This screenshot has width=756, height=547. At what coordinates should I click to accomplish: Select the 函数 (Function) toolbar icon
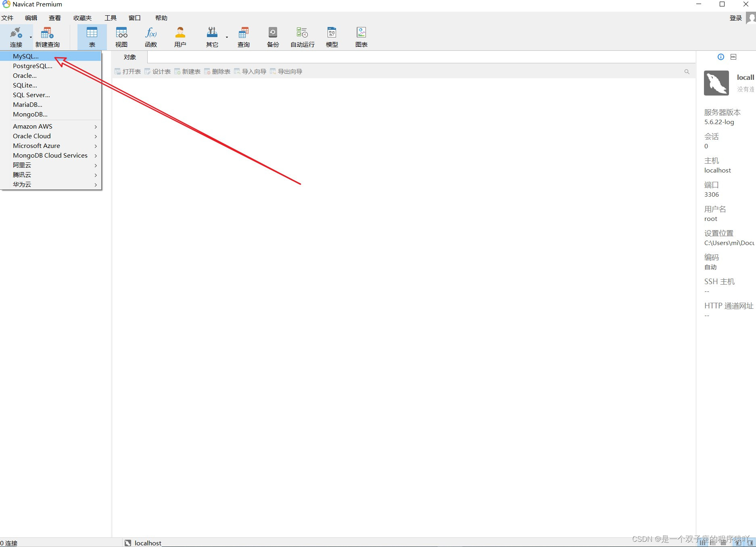click(x=151, y=37)
